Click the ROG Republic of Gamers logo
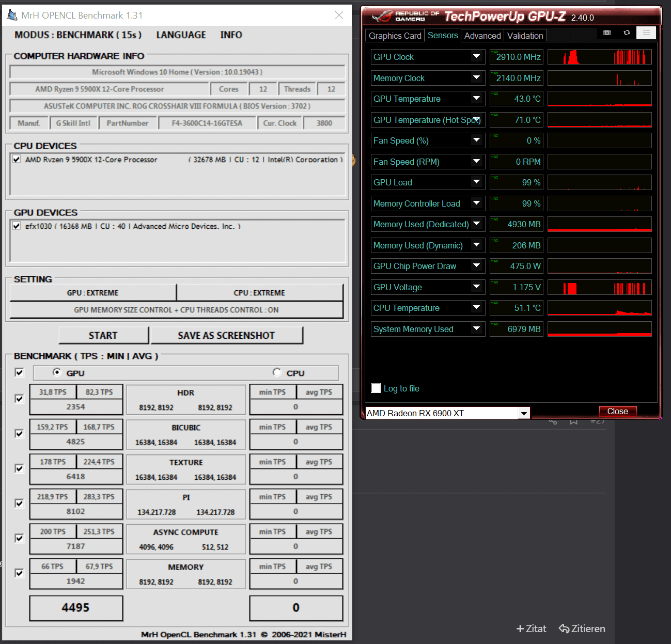 pos(405,16)
